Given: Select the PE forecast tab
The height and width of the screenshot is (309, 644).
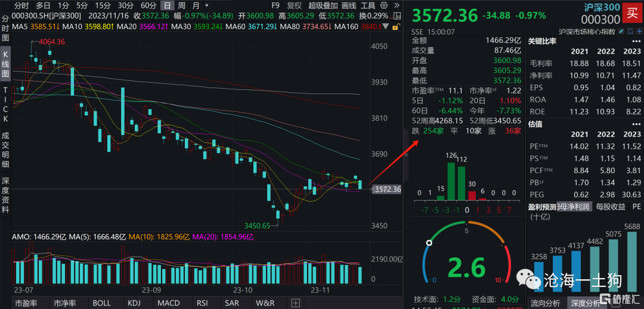Looking at the screenshot, I should pos(637,207).
